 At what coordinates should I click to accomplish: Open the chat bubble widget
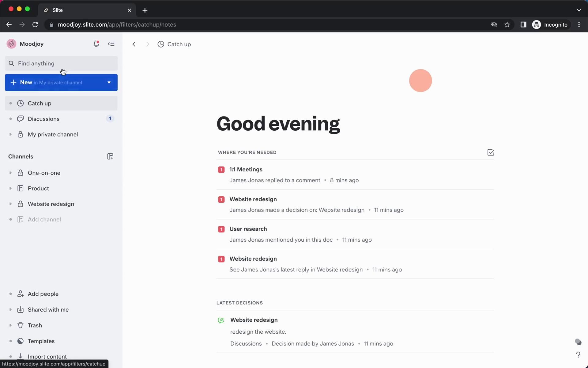point(578,342)
